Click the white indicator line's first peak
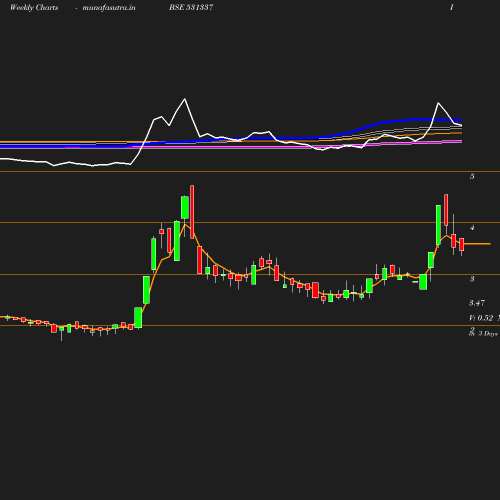Image resolution: width=500 pixels, height=500 pixels. (x=185, y=99)
